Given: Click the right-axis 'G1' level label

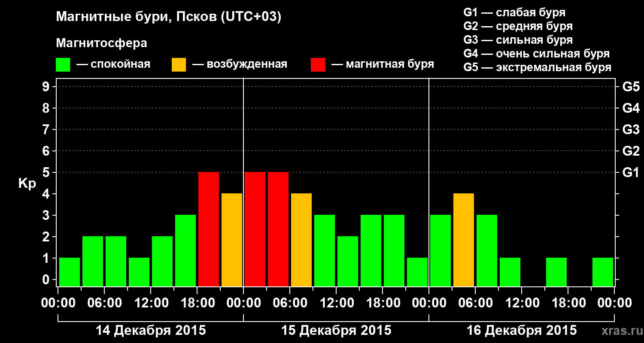Looking at the screenshot, I should (x=631, y=172).
